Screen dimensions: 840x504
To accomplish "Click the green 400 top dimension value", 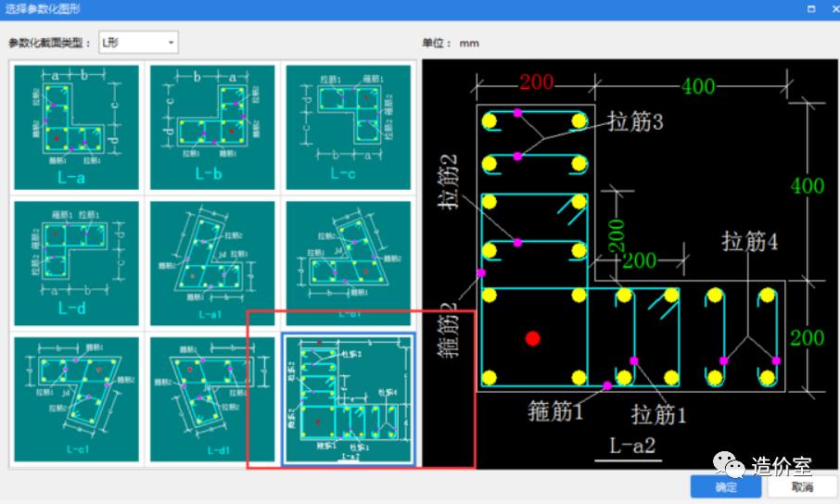I will tap(698, 86).
